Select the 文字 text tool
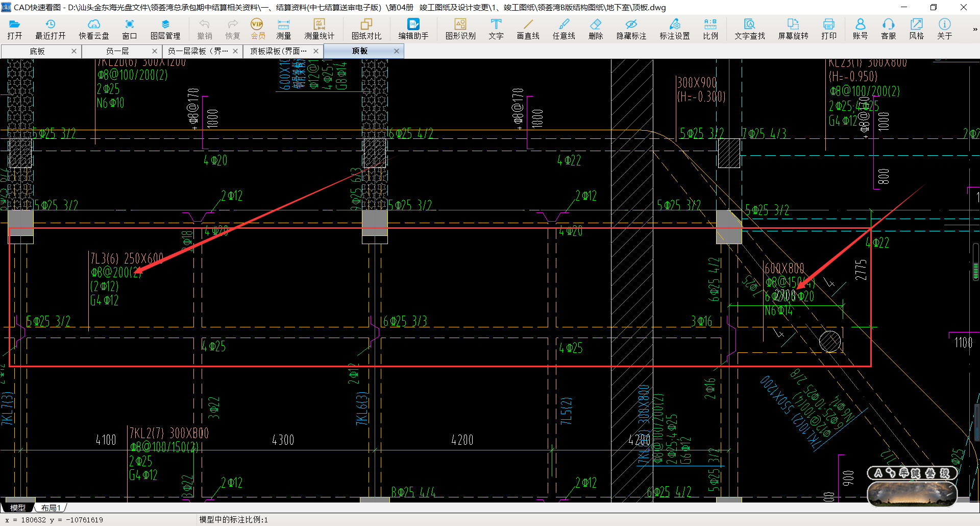 pyautogui.click(x=496, y=29)
